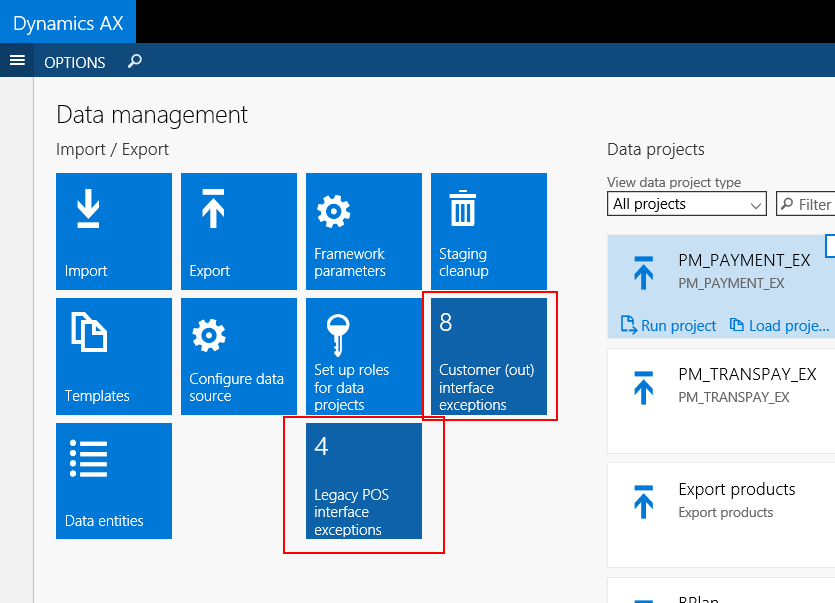Click Load project link

[x=779, y=325]
